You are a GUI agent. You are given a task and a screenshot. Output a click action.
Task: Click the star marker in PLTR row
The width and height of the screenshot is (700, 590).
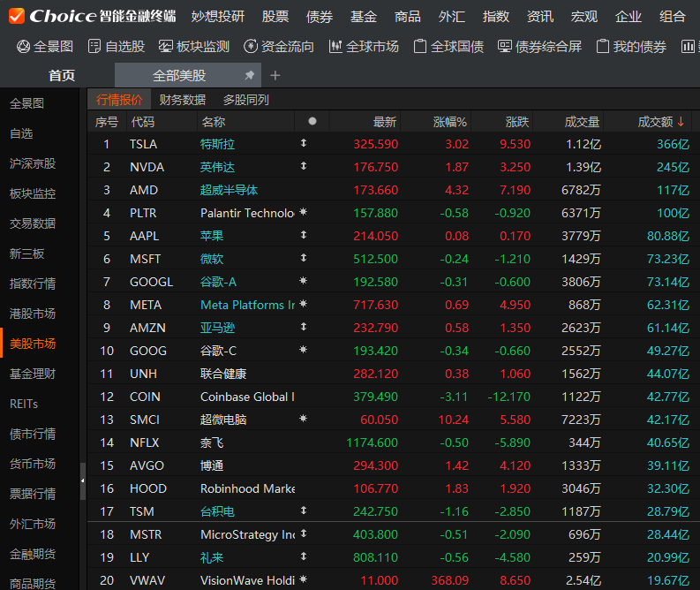pos(304,212)
